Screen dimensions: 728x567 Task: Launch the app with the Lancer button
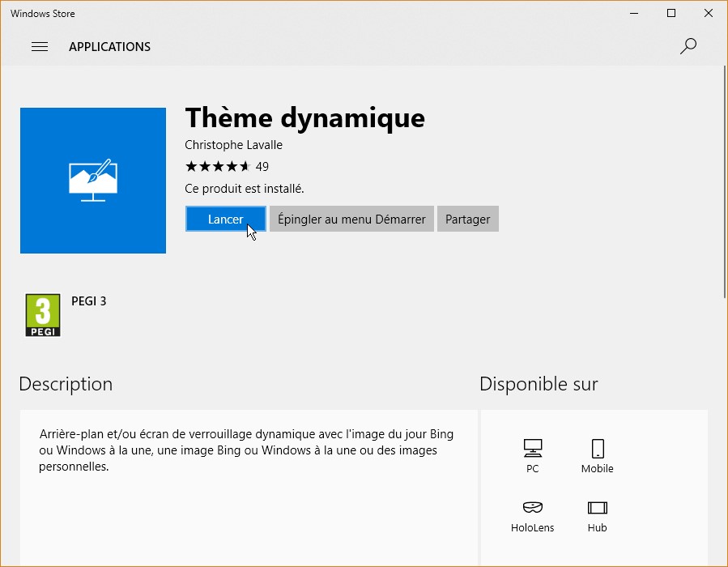tap(226, 219)
